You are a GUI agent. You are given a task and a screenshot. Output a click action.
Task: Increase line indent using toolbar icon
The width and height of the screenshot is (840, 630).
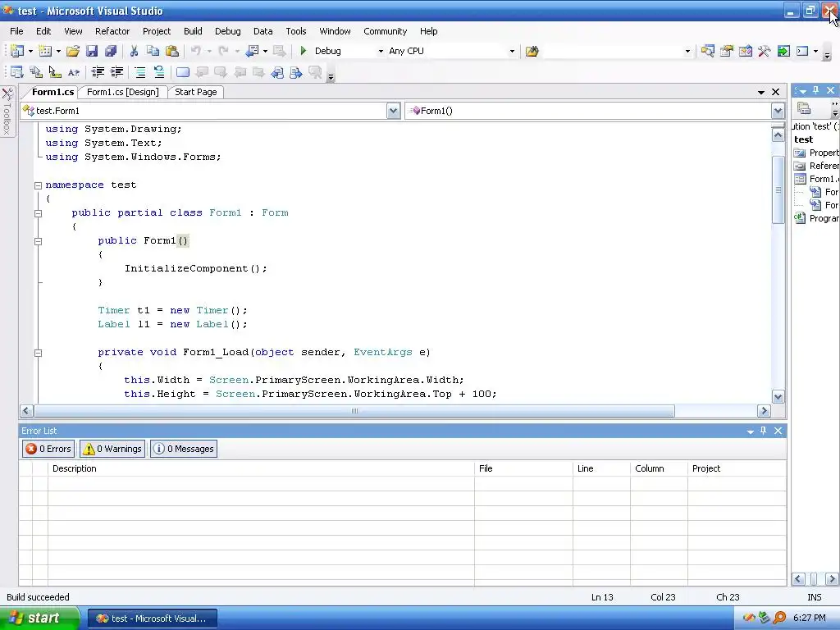coord(116,72)
